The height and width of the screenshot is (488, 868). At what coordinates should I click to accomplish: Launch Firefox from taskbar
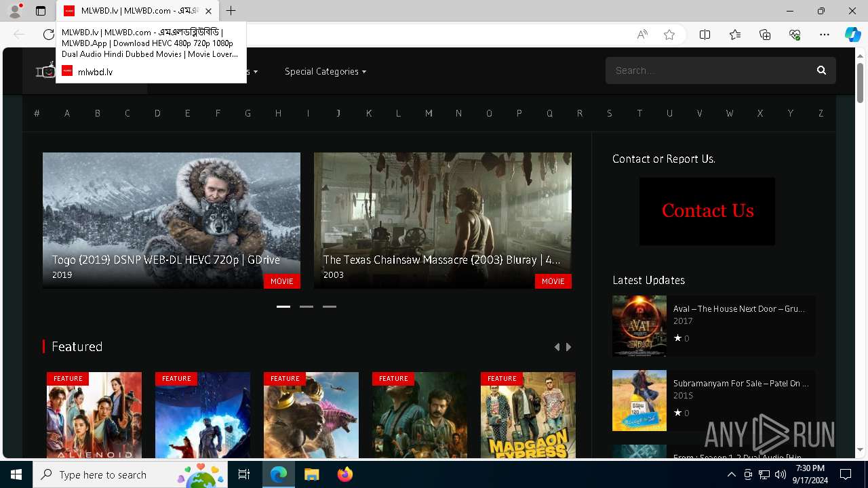[x=344, y=474]
